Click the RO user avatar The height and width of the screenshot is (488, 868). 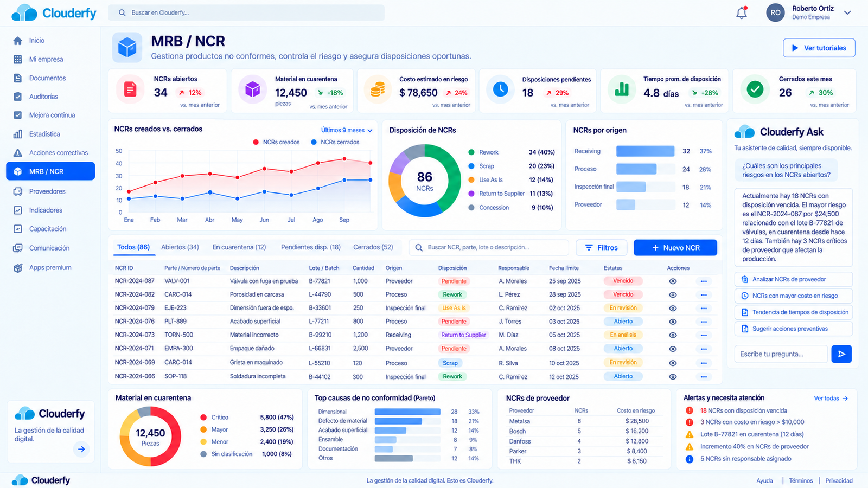click(x=775, y=12)
